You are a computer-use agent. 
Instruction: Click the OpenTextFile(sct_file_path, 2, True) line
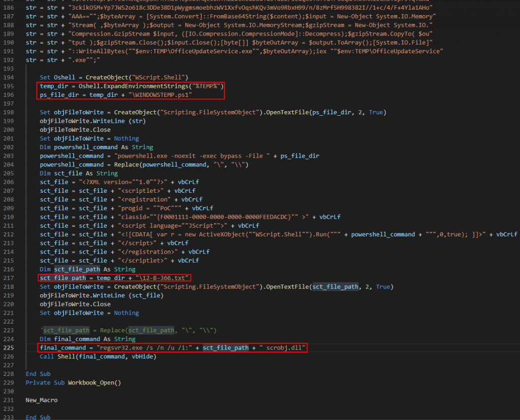coord(216,287)
